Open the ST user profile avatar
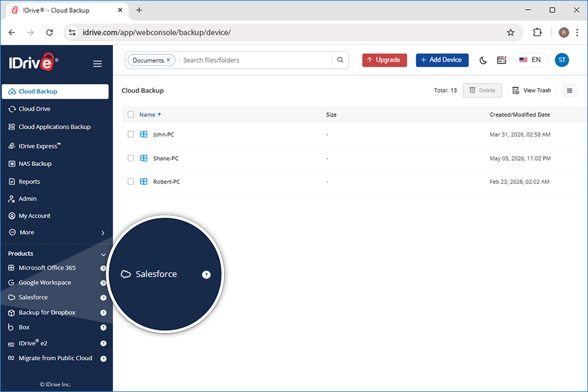 click(x=562, y=60)
